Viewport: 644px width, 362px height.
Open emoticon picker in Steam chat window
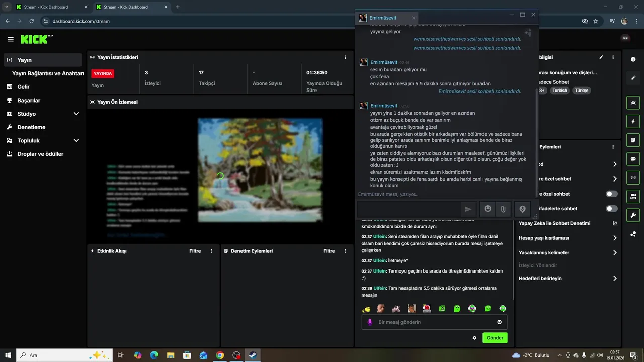pos(488,209)
